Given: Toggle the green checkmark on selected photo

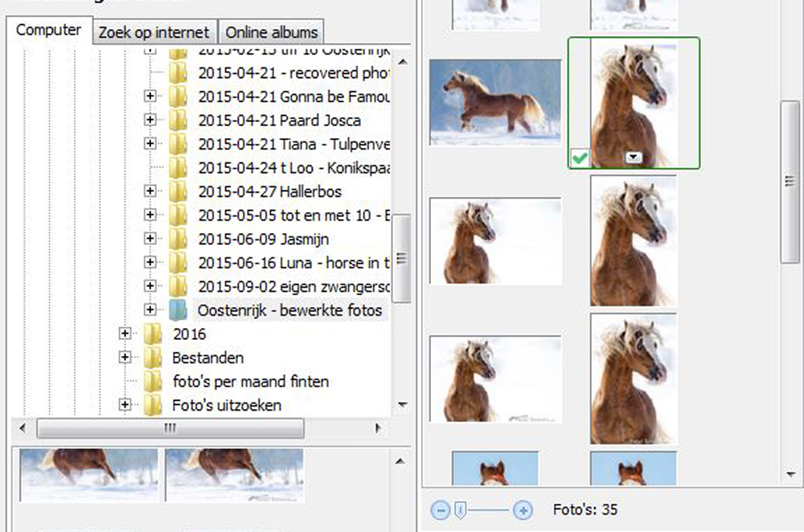Looking at the screenshot, I should coord(578,158).
